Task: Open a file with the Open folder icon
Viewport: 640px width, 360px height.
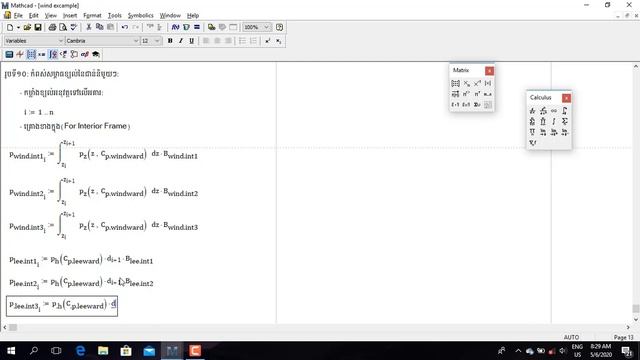Action: (x=27, y=27)
